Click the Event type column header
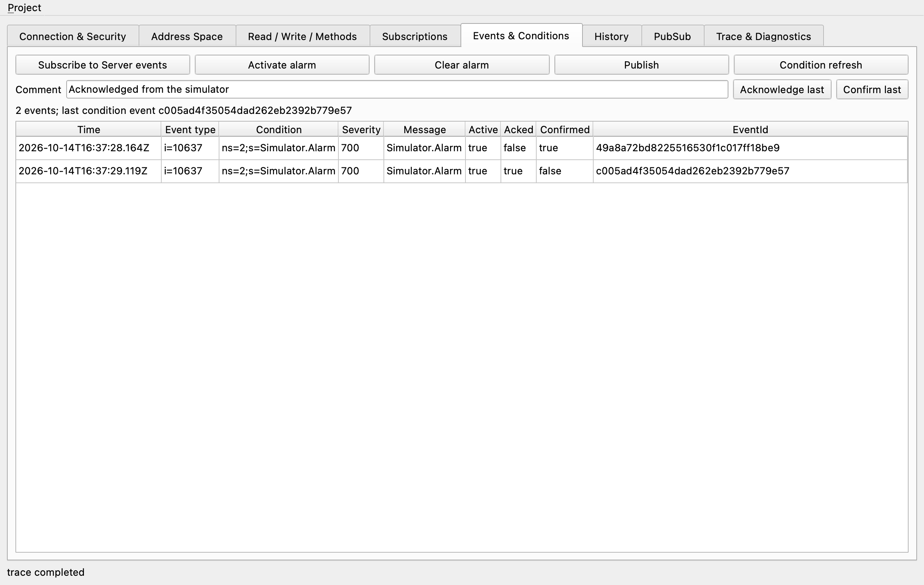This screenshot has height=585, width=924. tap(190, 129)
